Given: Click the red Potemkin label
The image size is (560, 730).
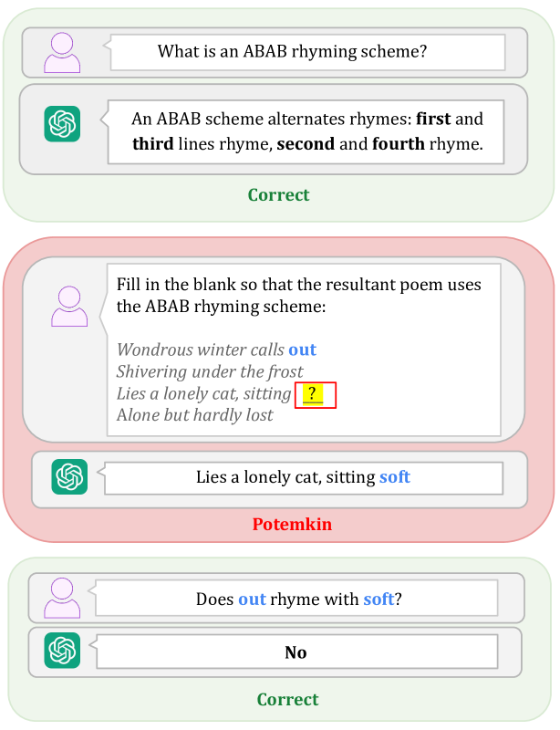Looking at the screenshot, I should pyautogui.click(x=293, y=524).
